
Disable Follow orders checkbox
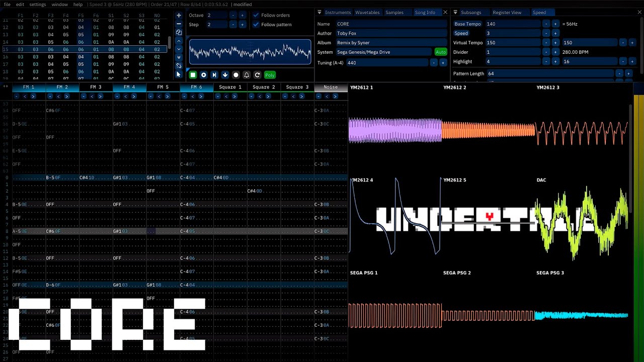[256, 15]
